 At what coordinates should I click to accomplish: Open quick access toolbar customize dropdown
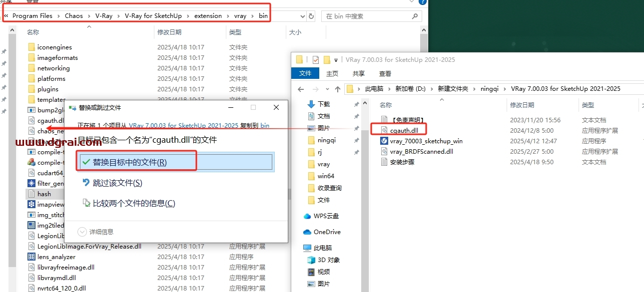pyautogui.click(x=336, y=60)
